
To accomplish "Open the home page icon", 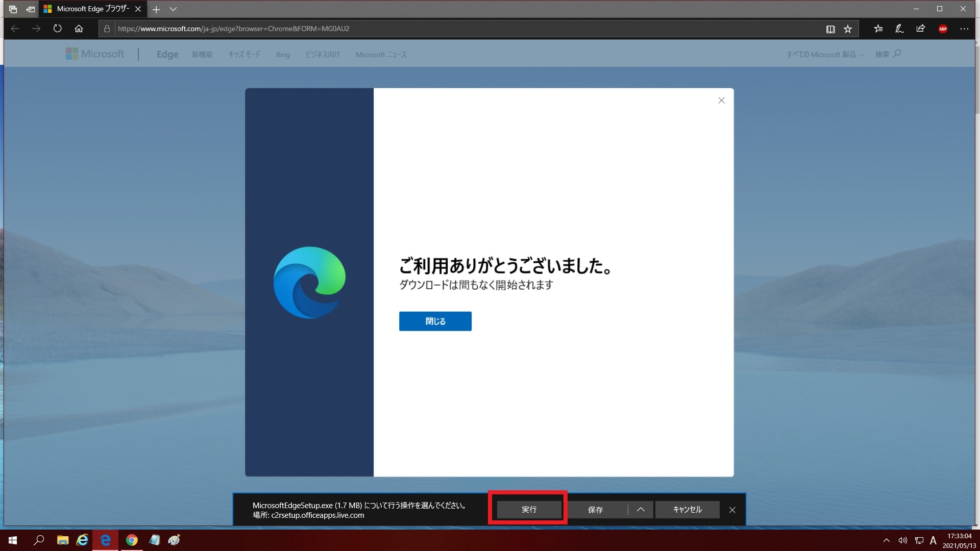I will coord(79,29).
